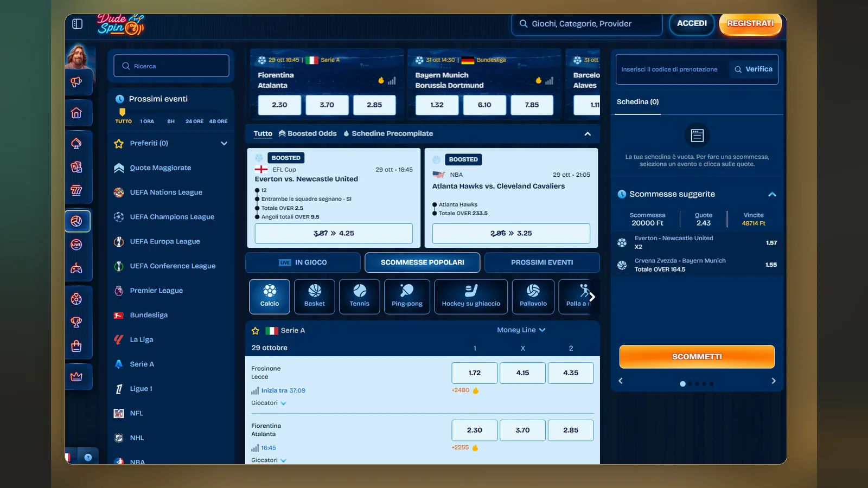
Task: Select 1 ORA on the time filter
Action: click(x=147, y=121)
